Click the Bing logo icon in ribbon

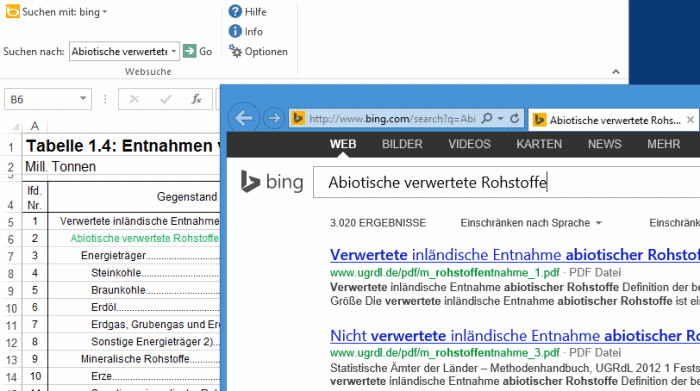[12, 12]
